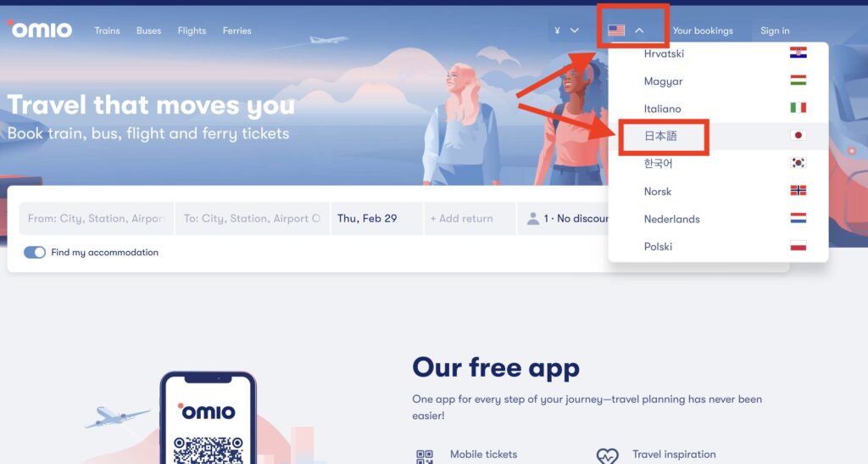This screenshot has width=868, height=464.
Task: Click the South Korean flag icon
Action: (798, 163)
